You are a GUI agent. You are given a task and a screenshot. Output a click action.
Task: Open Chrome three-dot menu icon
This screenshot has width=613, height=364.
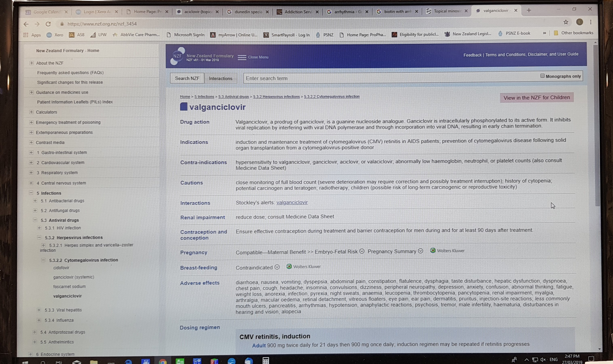(591, 22)
